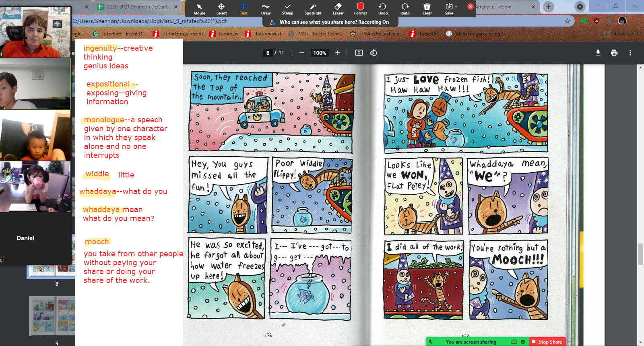Click the screen sharing shield icon
Image resolution: width=644 pixels, height=346 pixels.
tap(523, 342)
